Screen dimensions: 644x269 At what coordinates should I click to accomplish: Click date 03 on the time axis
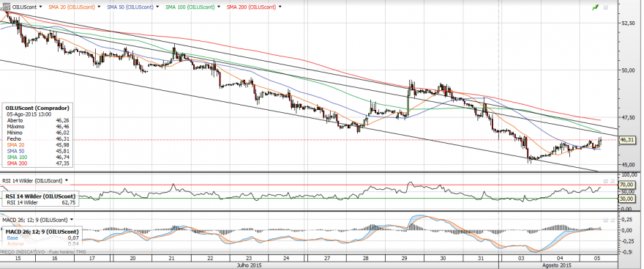point(521,258)
